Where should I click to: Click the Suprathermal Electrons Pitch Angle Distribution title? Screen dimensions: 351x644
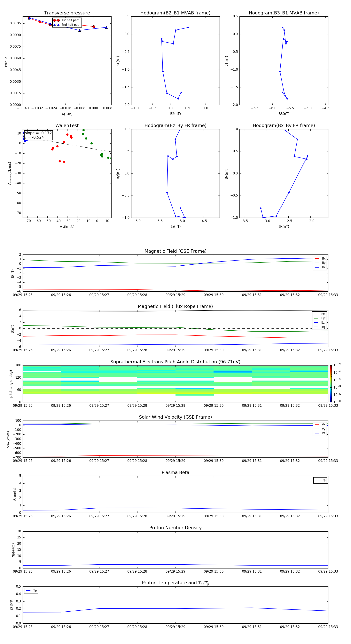[175, 362]
